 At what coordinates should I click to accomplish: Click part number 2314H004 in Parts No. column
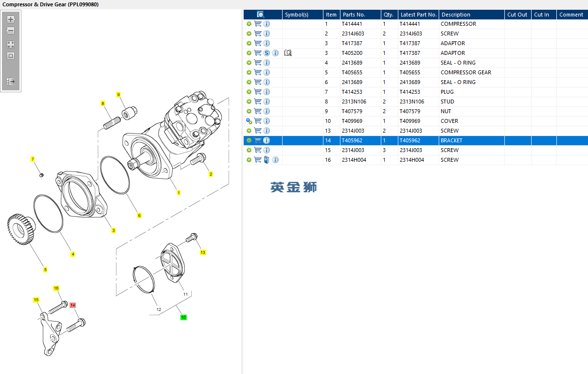tap(360, 160)
